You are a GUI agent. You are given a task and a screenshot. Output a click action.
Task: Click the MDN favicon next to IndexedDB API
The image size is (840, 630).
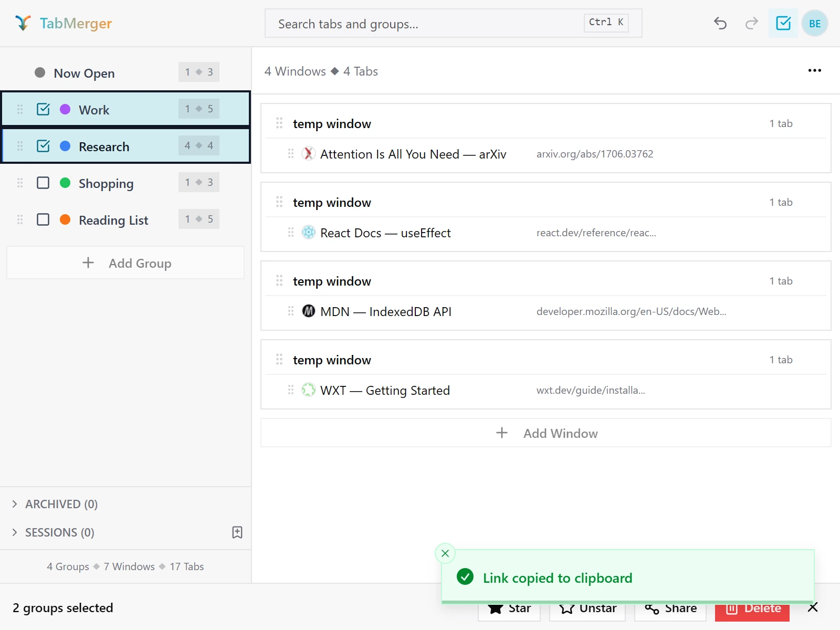pos(309,311)
